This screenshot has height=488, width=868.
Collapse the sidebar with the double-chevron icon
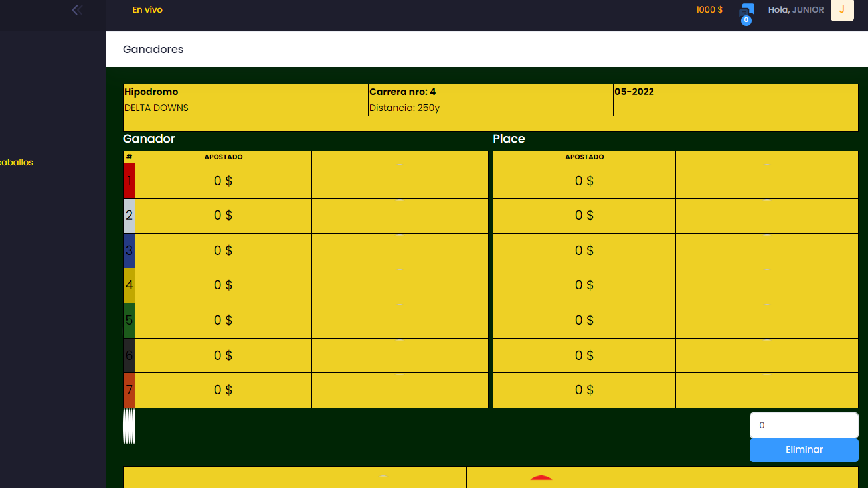[77, 10]
